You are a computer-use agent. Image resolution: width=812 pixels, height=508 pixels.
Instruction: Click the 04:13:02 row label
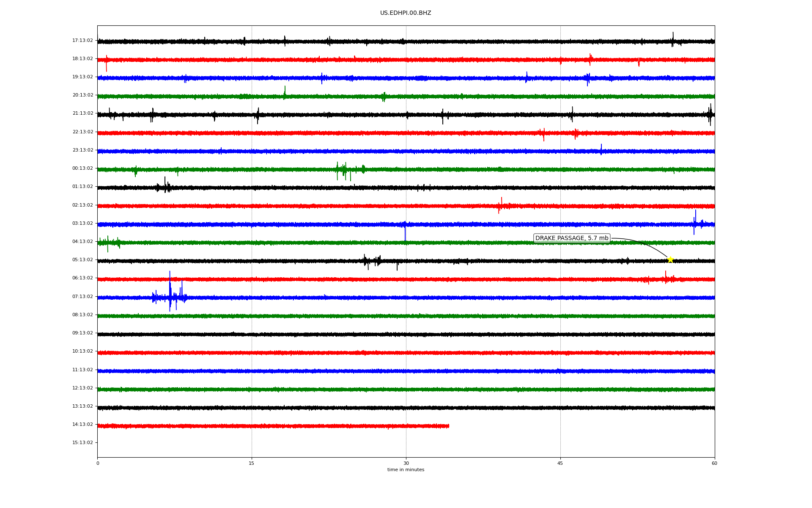coord(82,242)
